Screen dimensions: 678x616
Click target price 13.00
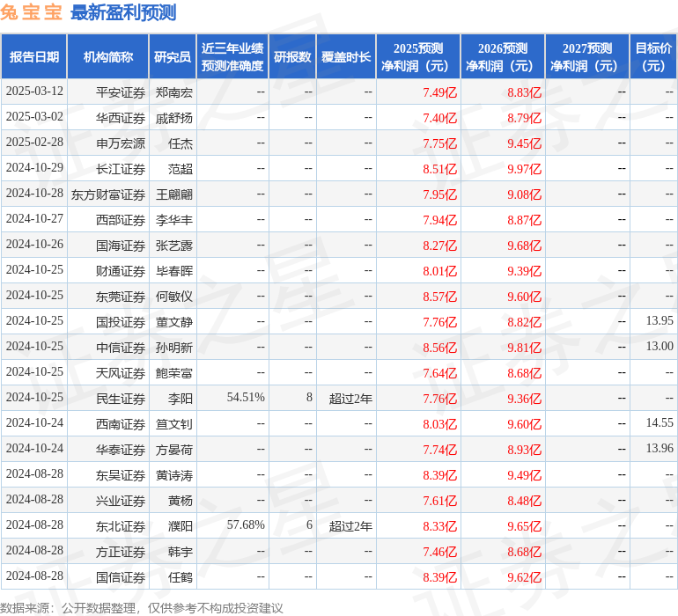point(660,346)
